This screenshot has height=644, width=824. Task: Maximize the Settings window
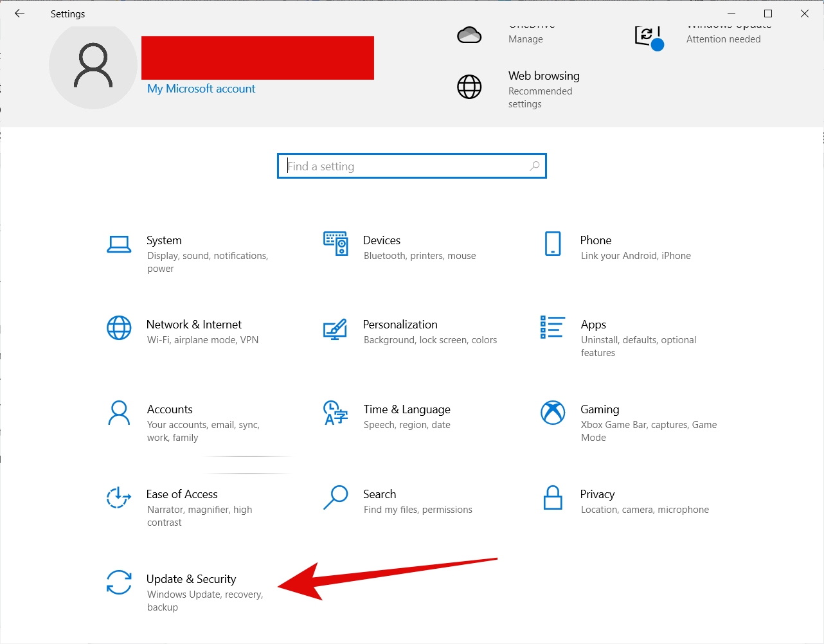click(x=768, y=13)
